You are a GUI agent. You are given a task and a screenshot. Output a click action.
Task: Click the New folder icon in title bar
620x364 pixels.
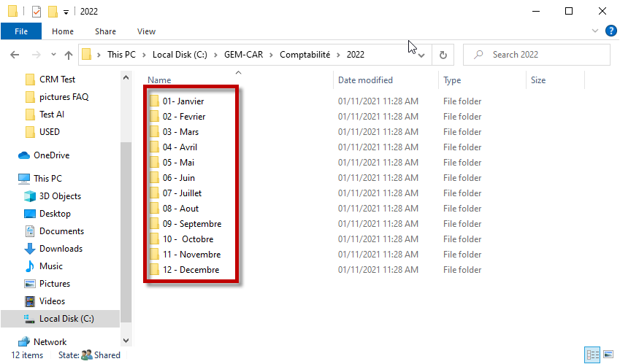[53, 12]
